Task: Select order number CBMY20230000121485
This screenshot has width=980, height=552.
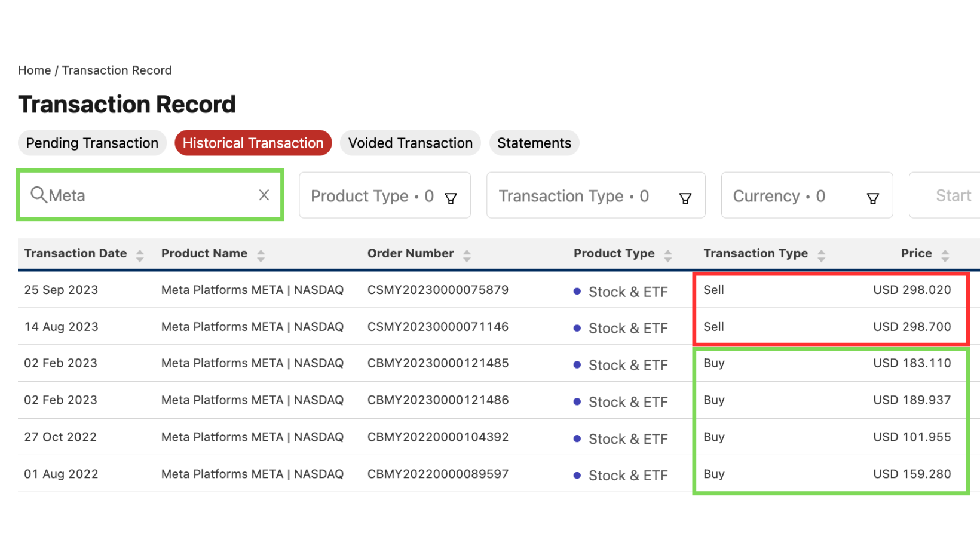Action: [x=438, y=363]
